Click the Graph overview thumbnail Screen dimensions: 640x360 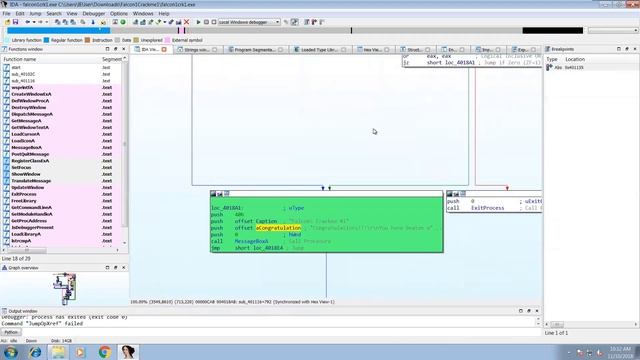tap(65, 289)
